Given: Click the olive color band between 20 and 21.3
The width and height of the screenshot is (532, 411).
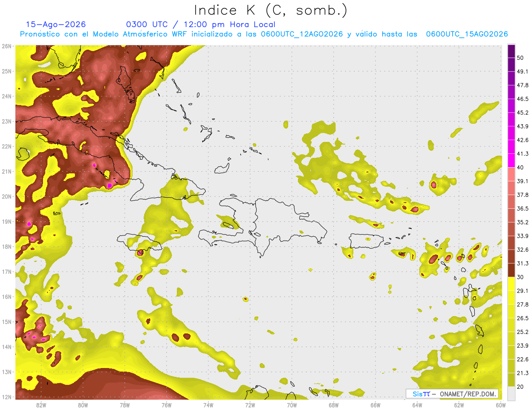Looking at the screenshot, I should 511,380.
